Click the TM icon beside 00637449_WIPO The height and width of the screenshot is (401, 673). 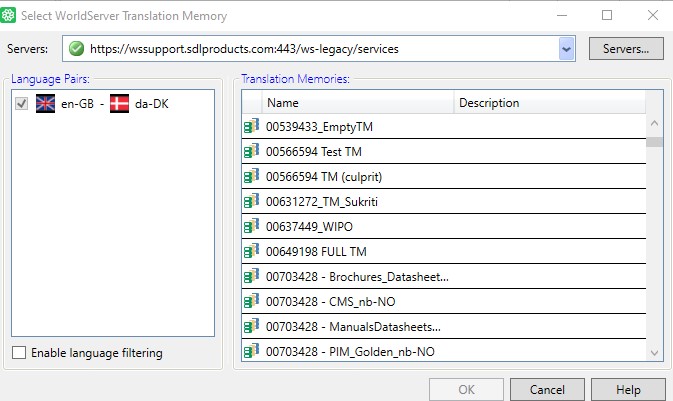pos(251,227)
